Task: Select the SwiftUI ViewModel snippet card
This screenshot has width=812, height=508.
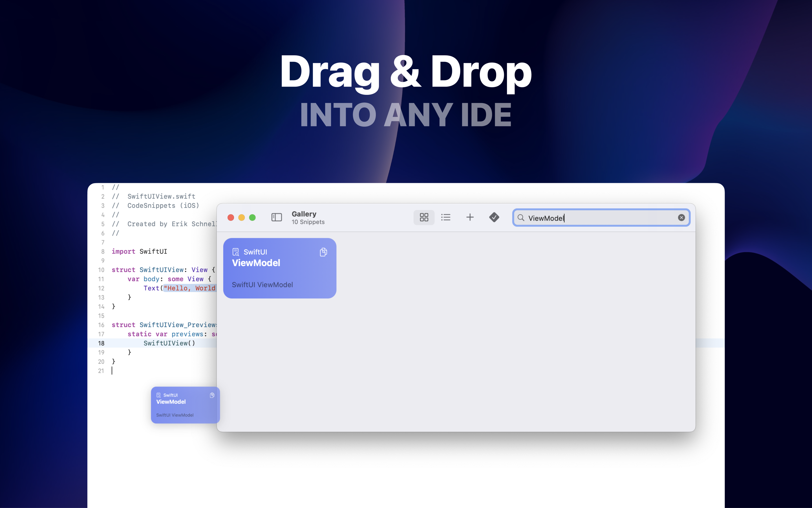Action: pyautogui.click(x=279, y=268)
